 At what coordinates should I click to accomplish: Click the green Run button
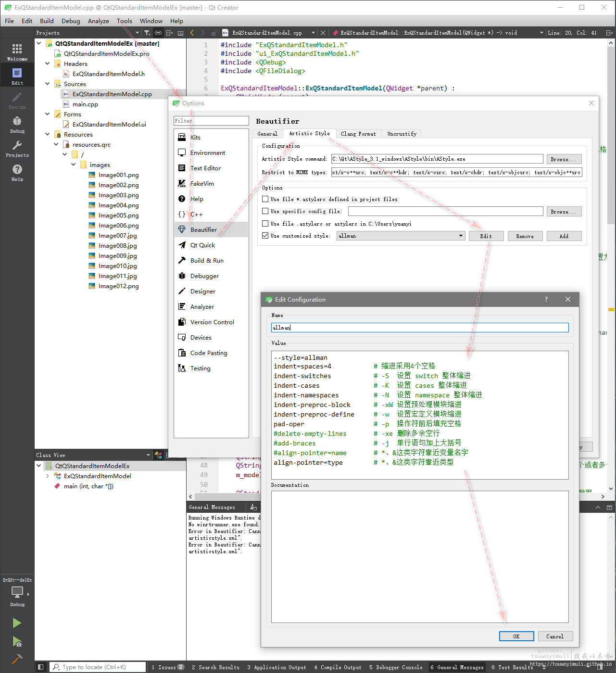pos(17,623)
